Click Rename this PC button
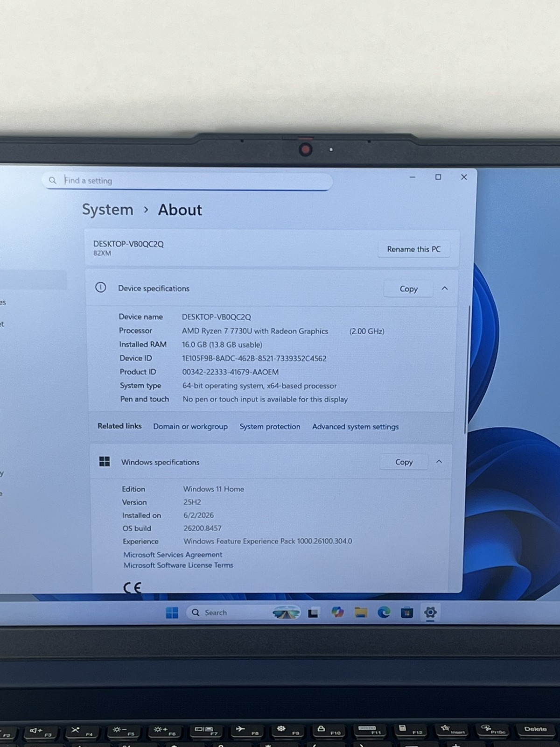This screenshot has height=747, width=560. tap(413, 249)
